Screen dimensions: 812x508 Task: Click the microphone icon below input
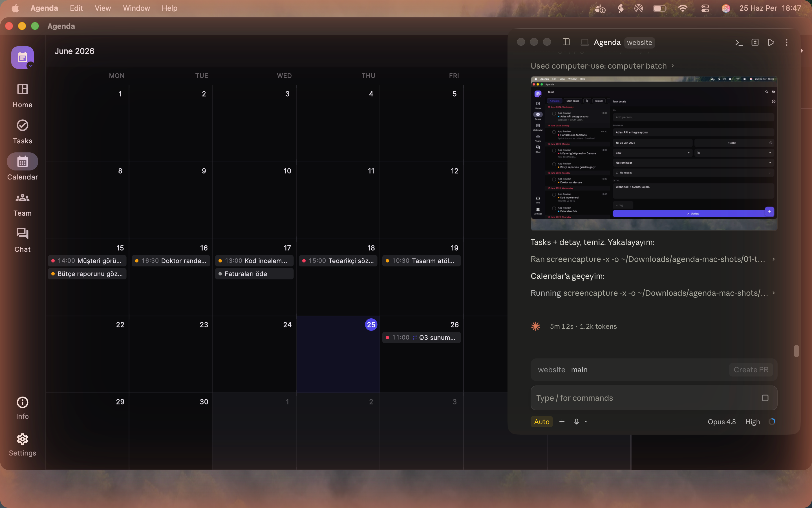coord(577,422)
